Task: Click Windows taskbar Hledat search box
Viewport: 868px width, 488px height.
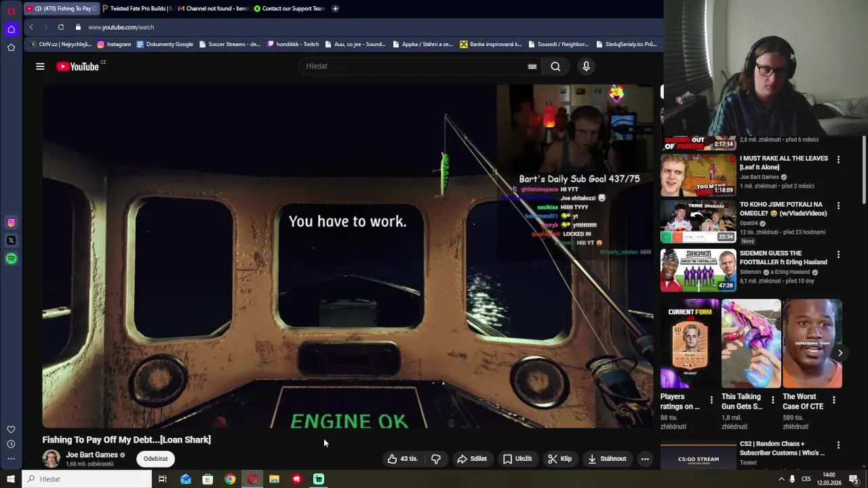Action: tap(87, 479)
